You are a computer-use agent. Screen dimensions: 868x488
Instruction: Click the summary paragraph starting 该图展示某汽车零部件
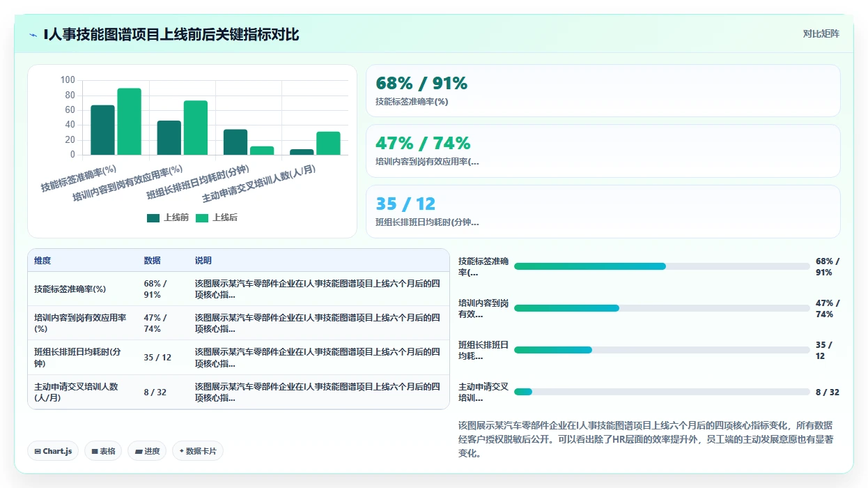646,439
